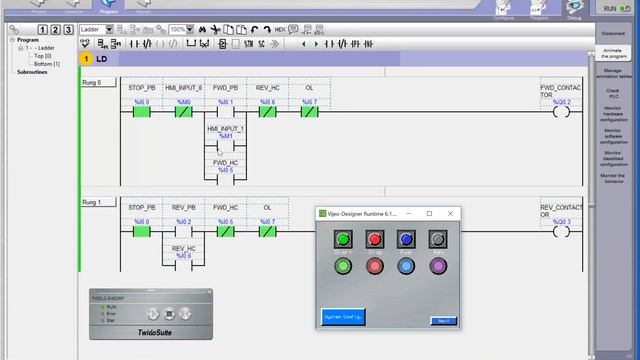Click gray Rev pushbutton in Vijeo runtime
This screenshot has height=360, width=640.
pyautogui.click(x=438, y=240)
